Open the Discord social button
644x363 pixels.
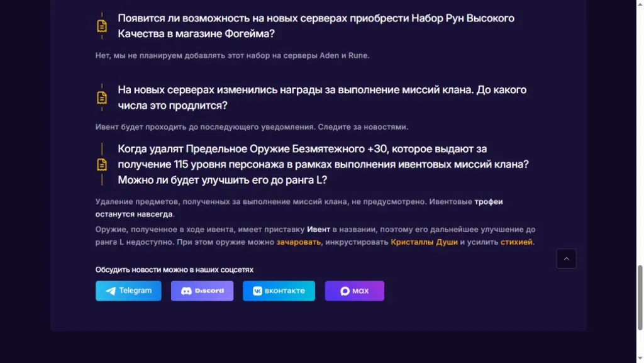click(x=202, y=291)
